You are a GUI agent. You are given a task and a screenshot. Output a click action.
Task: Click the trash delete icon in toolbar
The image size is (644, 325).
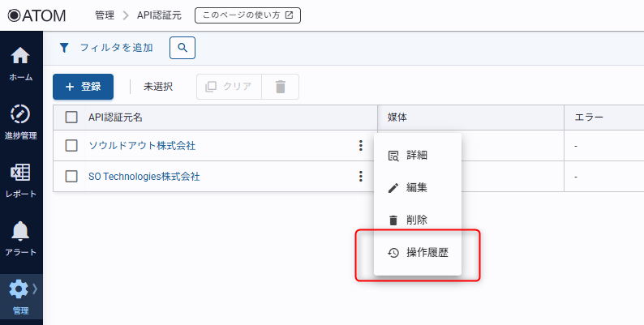(281, 87)
